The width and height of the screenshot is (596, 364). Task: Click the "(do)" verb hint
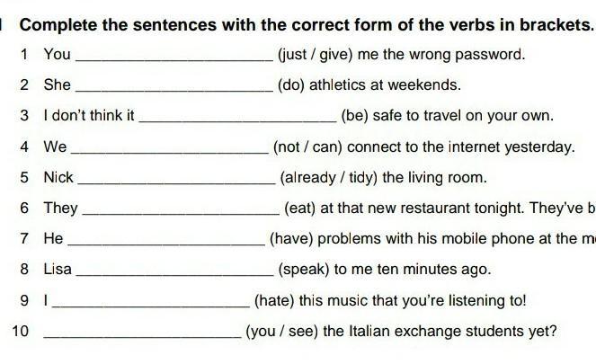pyautogui.click(x=293, y=85)
